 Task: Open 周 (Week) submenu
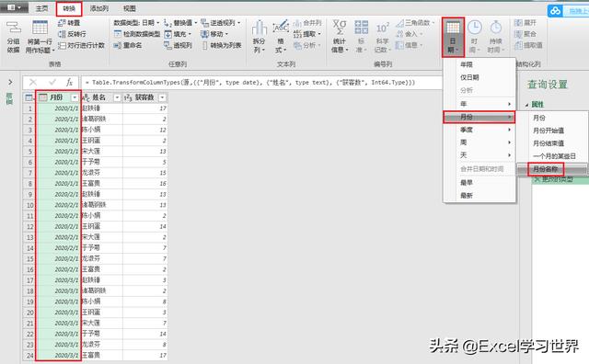click(x=479, y=142)
